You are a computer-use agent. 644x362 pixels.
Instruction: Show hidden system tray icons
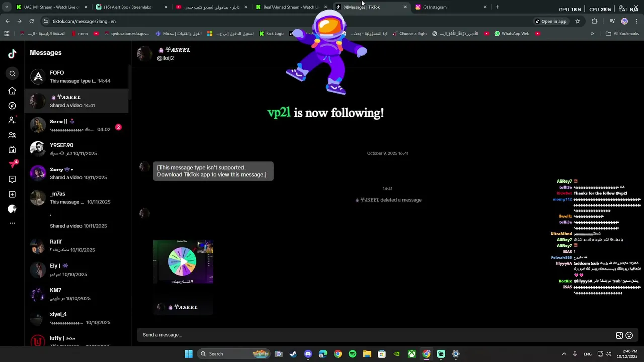coord(564,354)
